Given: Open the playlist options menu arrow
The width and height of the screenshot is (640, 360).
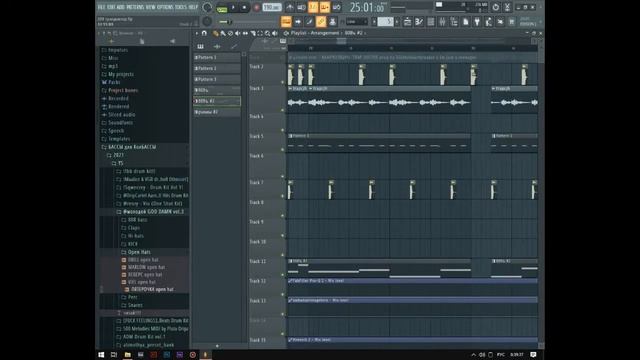Looking at the screenshot, I should (197, 33).
